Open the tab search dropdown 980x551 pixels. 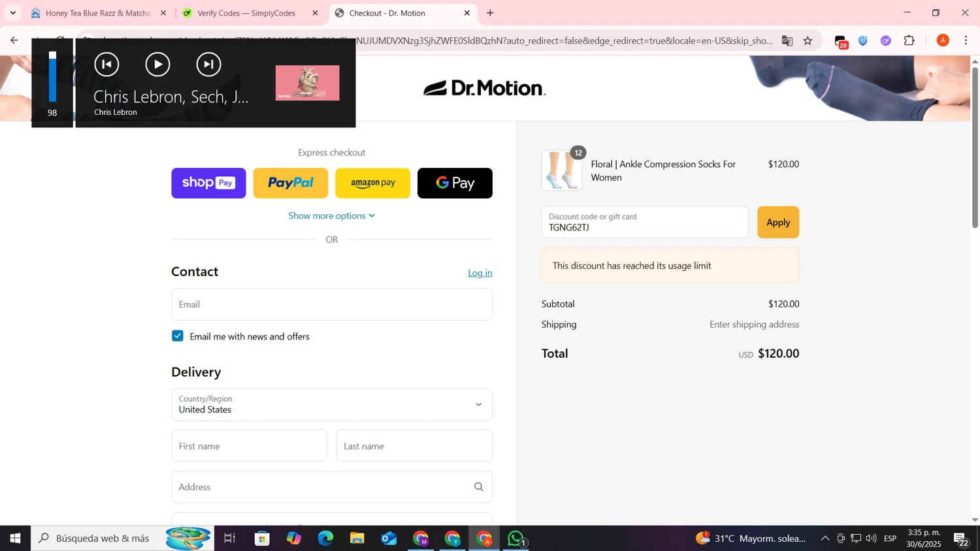(12, 13)
